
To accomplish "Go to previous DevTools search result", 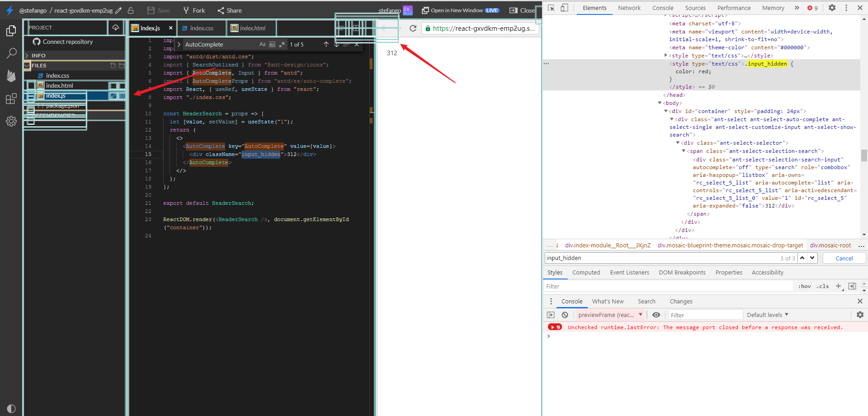I will [x=802, y=258].
